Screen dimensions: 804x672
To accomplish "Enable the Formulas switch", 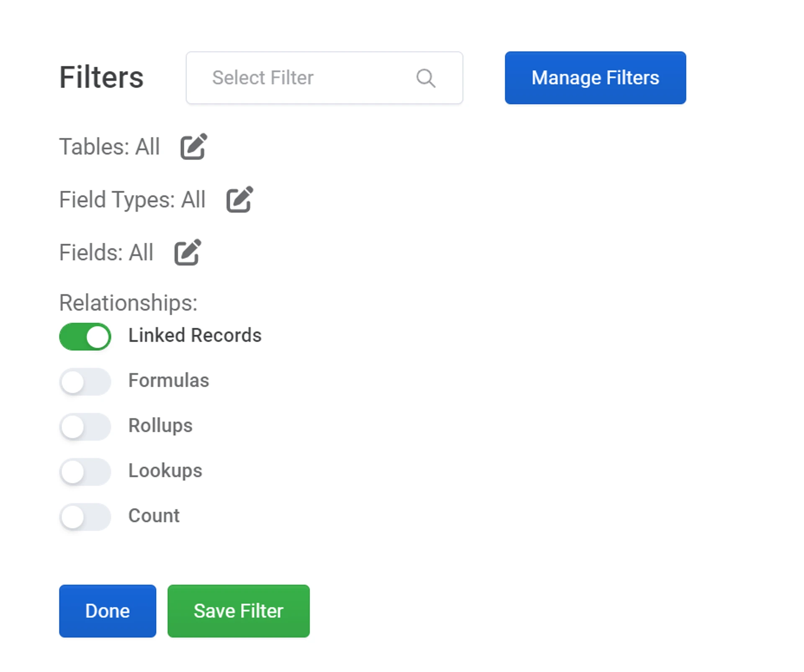I will pyautogui.click(x=85, y=381).
